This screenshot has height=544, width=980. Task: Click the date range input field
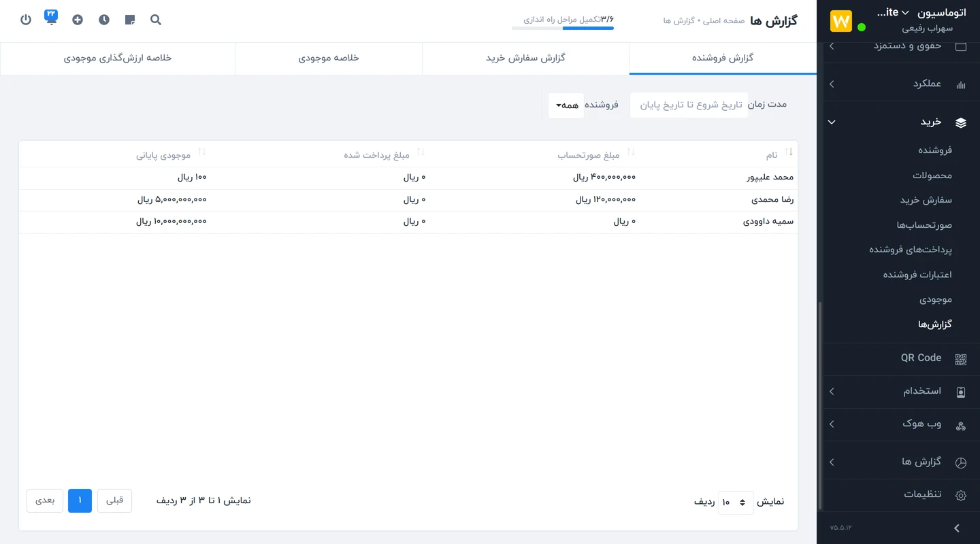[689, 105]
